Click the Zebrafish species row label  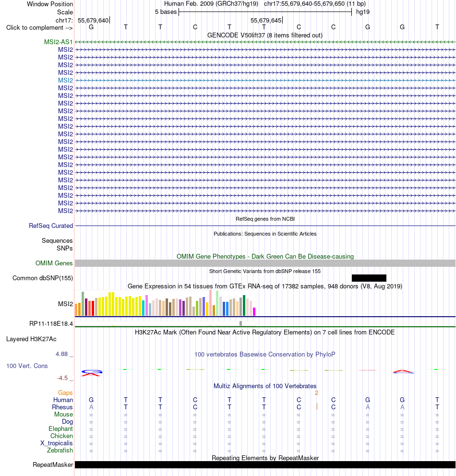[60, 450]
